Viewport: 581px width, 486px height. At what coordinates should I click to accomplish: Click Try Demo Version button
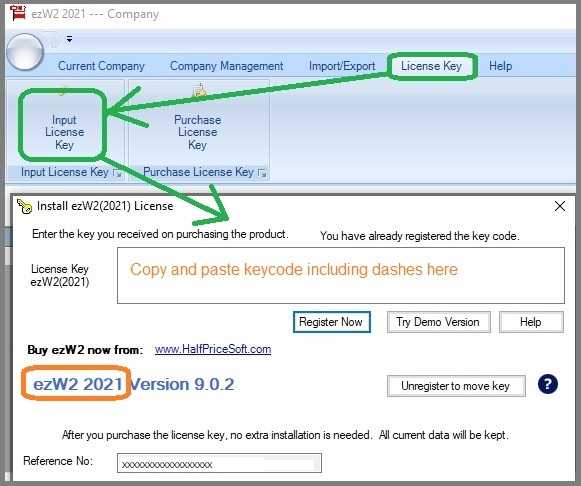[439, 322]
